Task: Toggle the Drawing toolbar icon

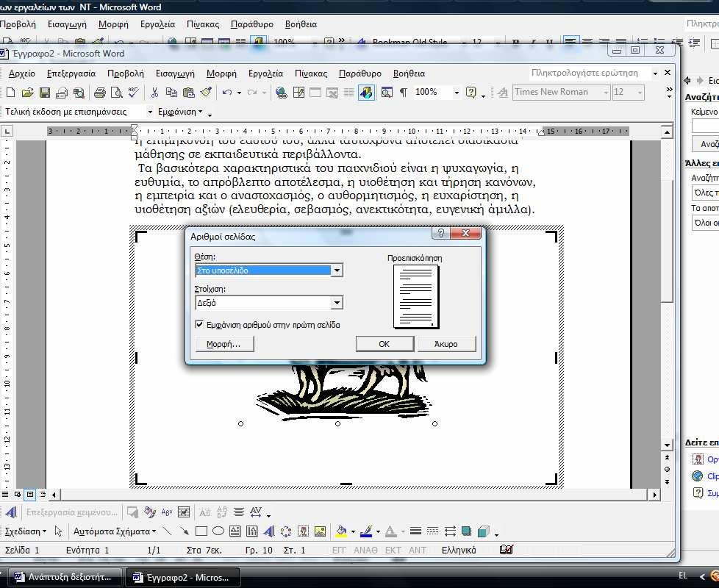Action: pyautogui.click(x=366, y=93)
